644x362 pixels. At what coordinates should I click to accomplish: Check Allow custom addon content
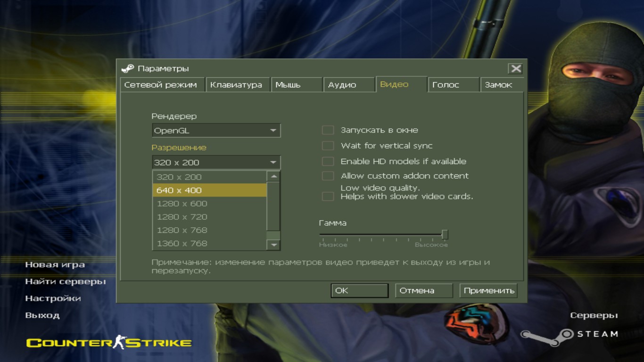328,176
